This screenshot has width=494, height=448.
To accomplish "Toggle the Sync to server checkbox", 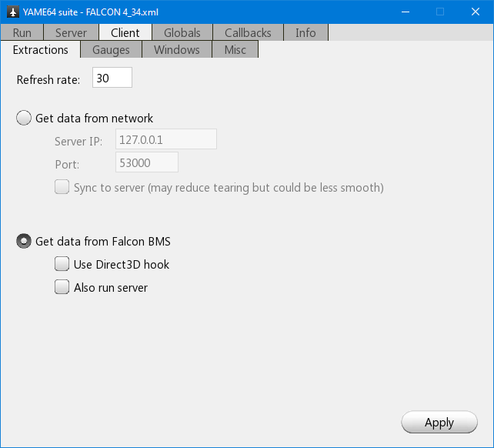I will pos(62,187).
